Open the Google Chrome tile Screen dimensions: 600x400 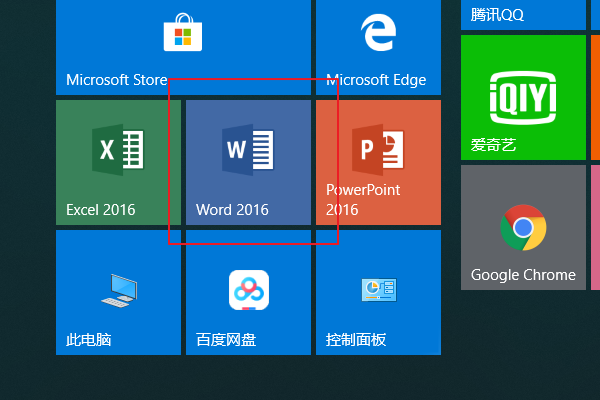point(523,227)
